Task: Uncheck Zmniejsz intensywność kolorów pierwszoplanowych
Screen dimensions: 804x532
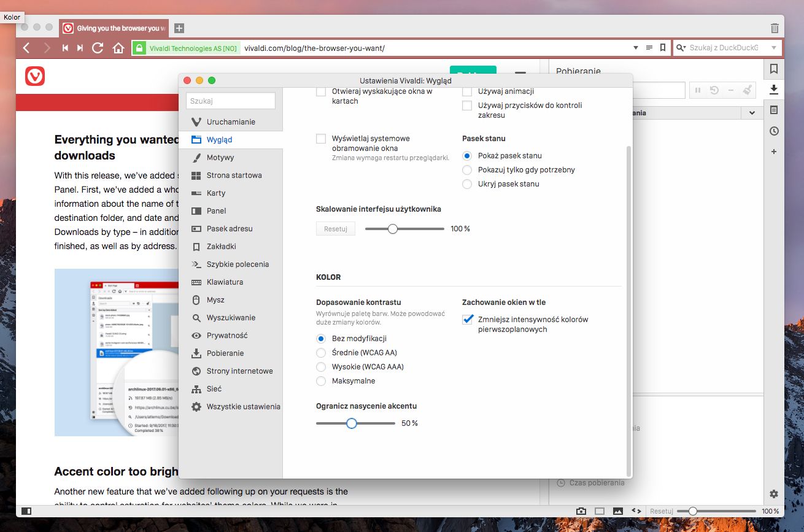Action: 468,320
